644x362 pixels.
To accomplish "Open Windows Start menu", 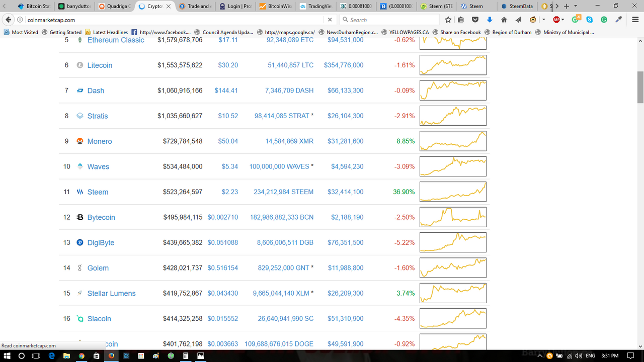I will click(x=7, y=356).
